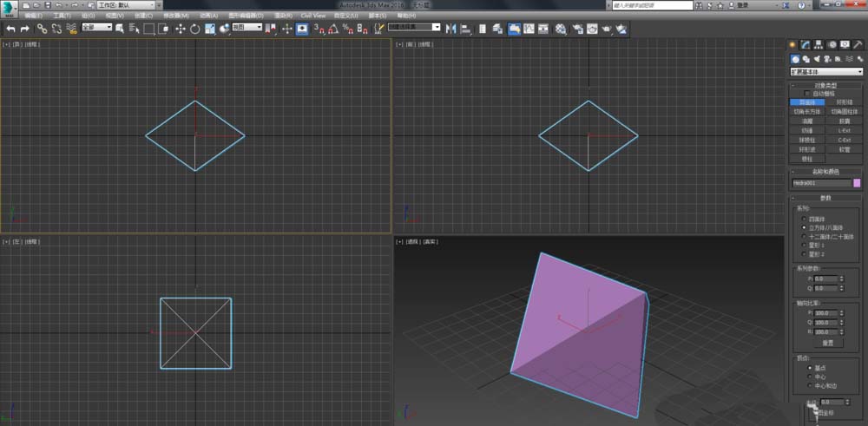
Task: Click the 环形结 object type button
Action: tap(844, 102)
